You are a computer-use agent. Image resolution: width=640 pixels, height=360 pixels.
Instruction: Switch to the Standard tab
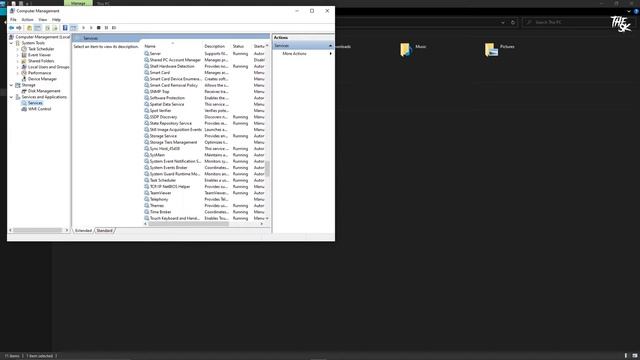coord(104,231)
